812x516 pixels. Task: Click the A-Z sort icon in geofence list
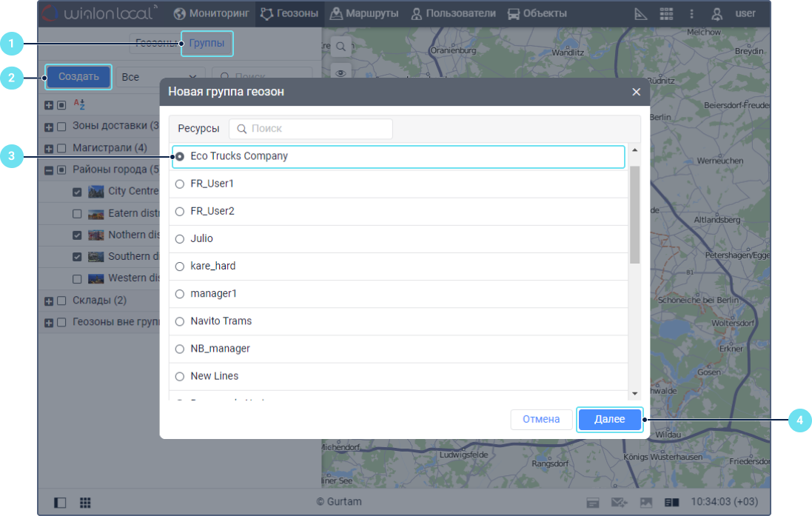pos(79,104)
